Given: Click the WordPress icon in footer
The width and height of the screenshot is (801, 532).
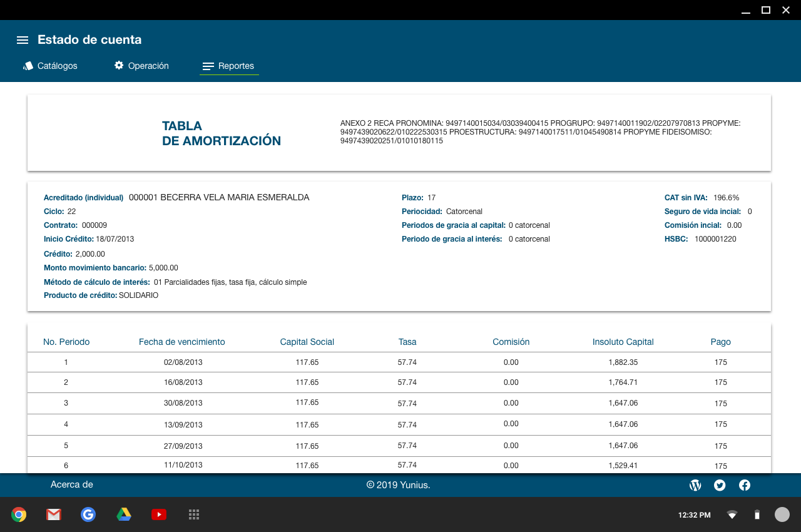Looking at the screenshot, I should [695, 485].
